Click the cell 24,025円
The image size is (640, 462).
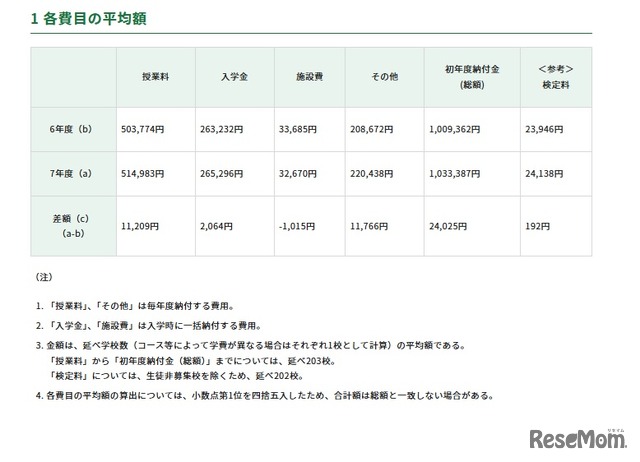click(x=472, y=226)
